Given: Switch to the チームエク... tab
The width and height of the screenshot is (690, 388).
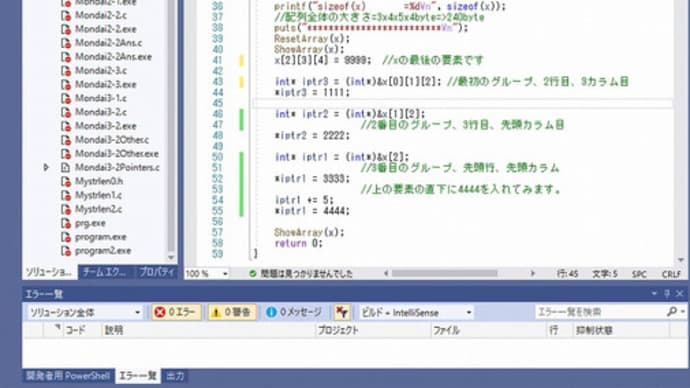Looking at the screenshot, I should pyautogui.click(x=104, y=272).
